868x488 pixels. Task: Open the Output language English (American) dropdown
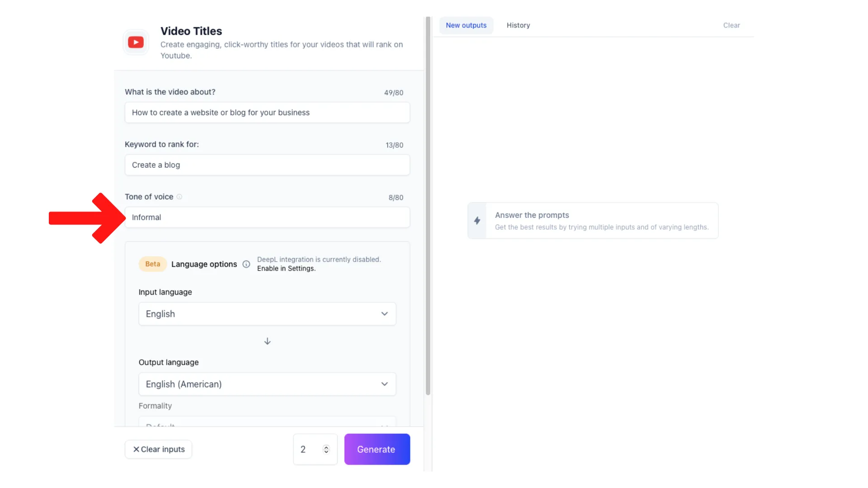click(267, 384)
